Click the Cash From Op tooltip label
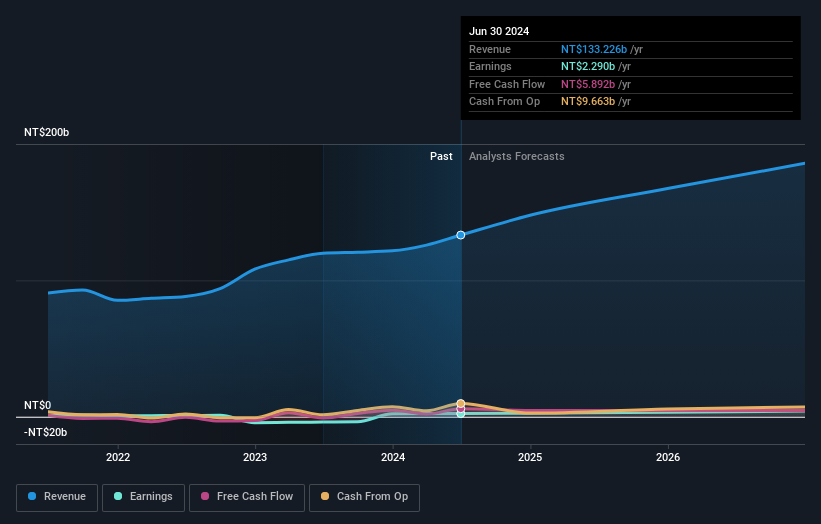Image resolution: width=821 pixels, height=524 pixels. point(504,102)
